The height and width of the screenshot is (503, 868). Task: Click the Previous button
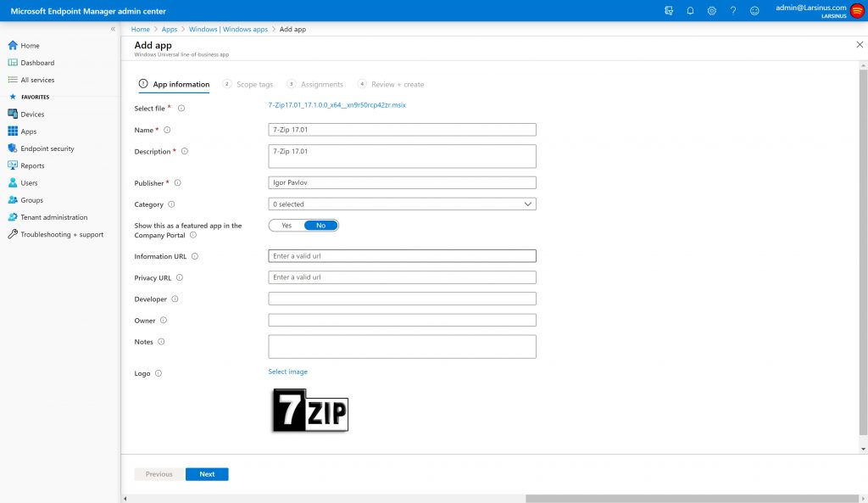coord(159,474)
